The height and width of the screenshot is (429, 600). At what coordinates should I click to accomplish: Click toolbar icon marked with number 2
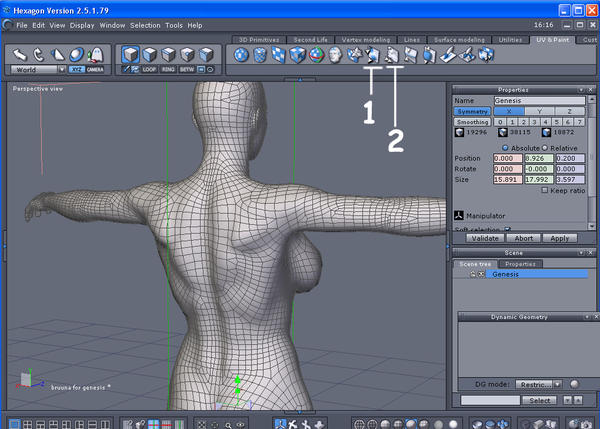393,54
